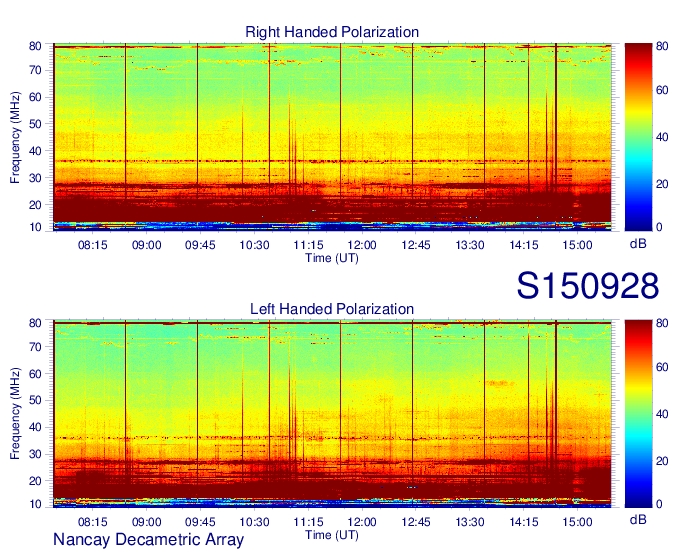
Task: Click "60" tick on Left Handed dB colorbar
Action: point(662,367)
